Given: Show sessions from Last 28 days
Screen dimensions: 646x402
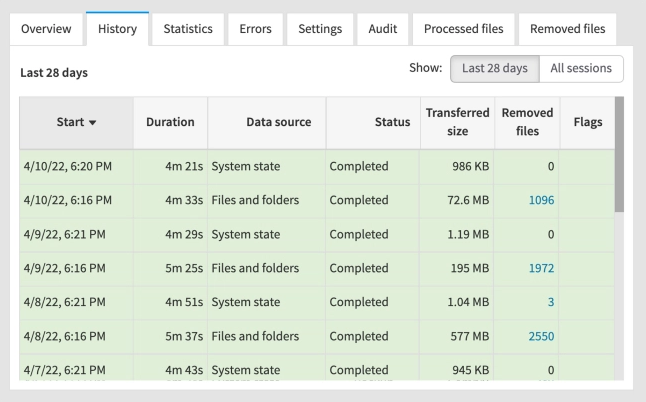Looking at the screenshot, I should [x=493, y=68].
